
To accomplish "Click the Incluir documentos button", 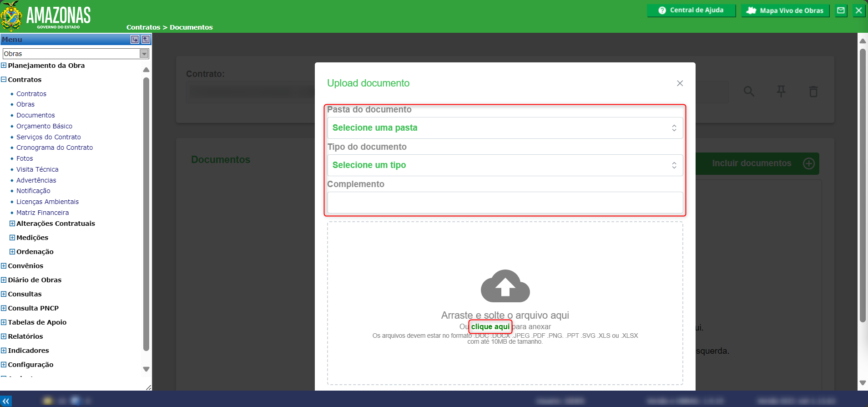I will tap(757, 163).
